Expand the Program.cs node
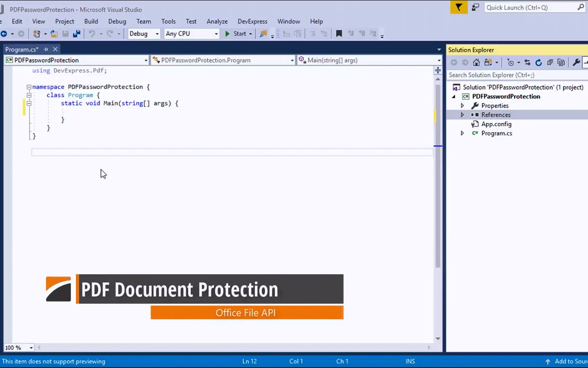 462,133
